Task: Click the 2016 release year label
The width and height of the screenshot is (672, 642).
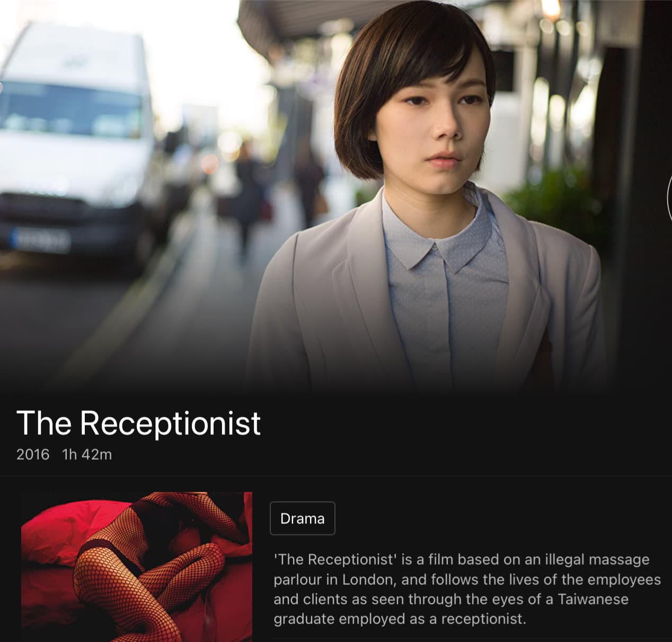Action: (x=33, y=454)
